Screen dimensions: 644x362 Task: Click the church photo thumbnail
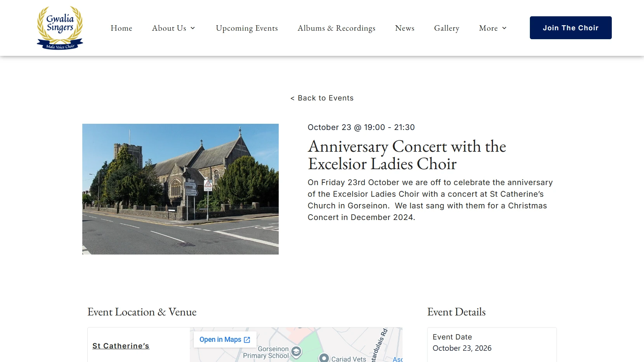tap(181, 189)
